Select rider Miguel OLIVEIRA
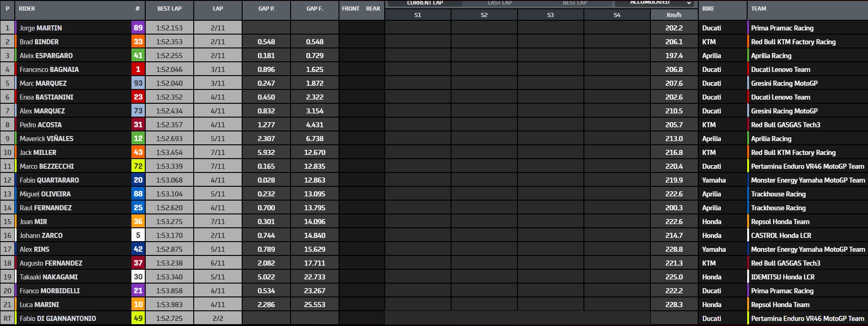 click(x=45, y=194)
